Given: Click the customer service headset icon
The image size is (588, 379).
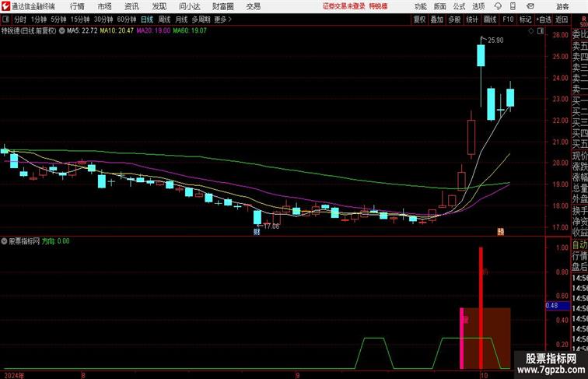Looking at the screenshot, I should tap(498, 6).
